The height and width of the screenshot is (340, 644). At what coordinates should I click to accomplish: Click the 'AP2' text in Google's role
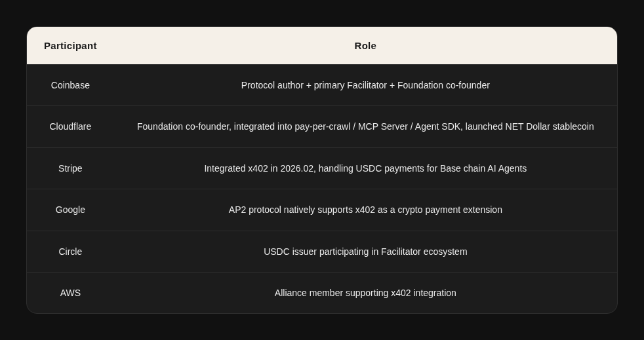[237, 210]
